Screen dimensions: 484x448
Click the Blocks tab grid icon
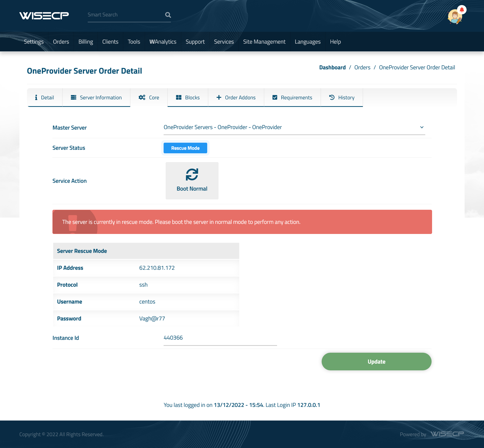[179, 98]
